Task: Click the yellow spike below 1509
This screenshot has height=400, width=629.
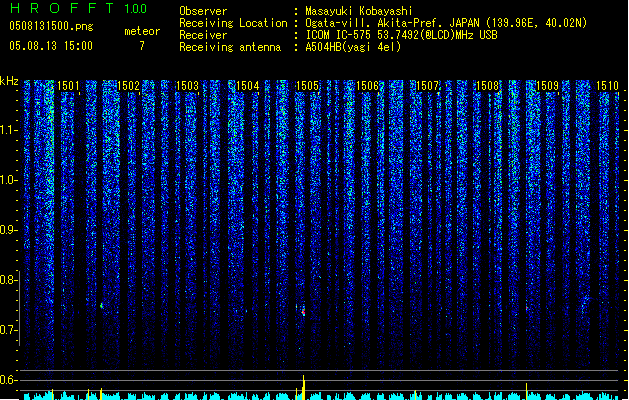Action: coord(526,391)
